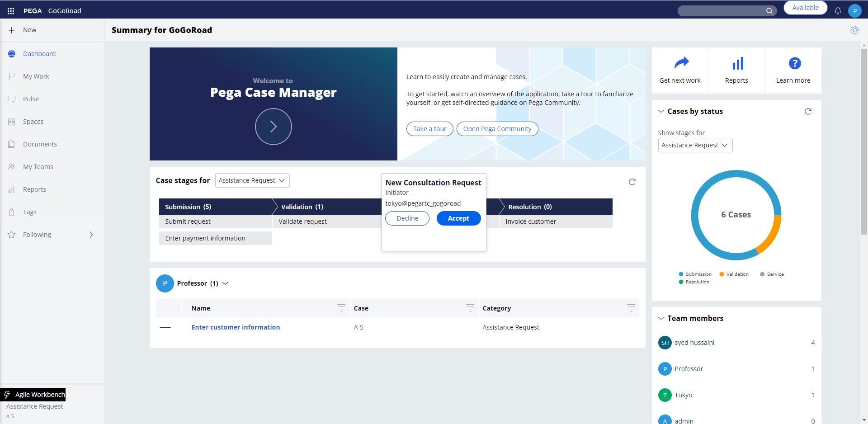Click the Agile Workbench lightning icon
The width and height of the screenshot is (868, 424).
pyautogui.click(x=7, y=395)
